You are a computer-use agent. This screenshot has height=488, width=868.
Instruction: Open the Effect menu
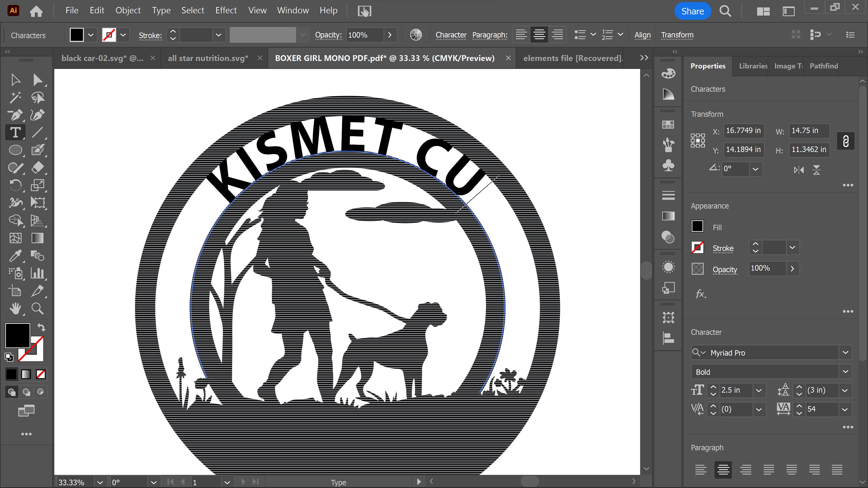pyautogui.click(x=226, y=10)
